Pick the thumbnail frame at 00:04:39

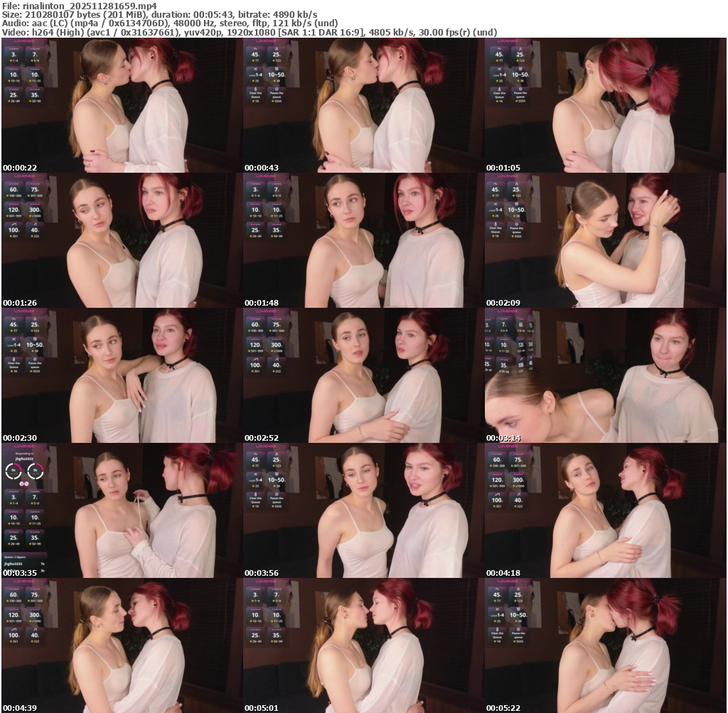pyautogui.click(x=122, y=645)
